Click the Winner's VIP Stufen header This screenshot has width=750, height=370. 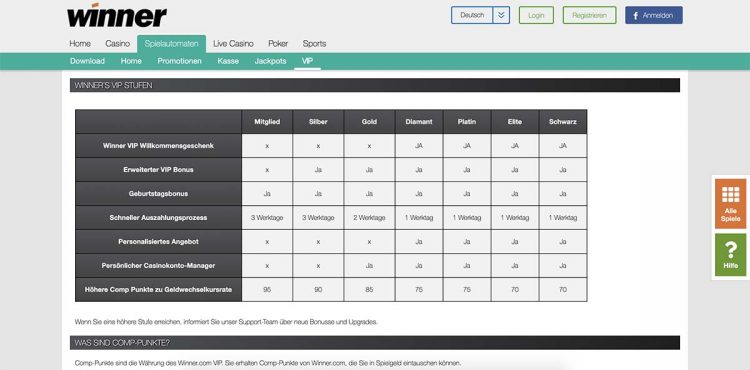click(375, 86)
